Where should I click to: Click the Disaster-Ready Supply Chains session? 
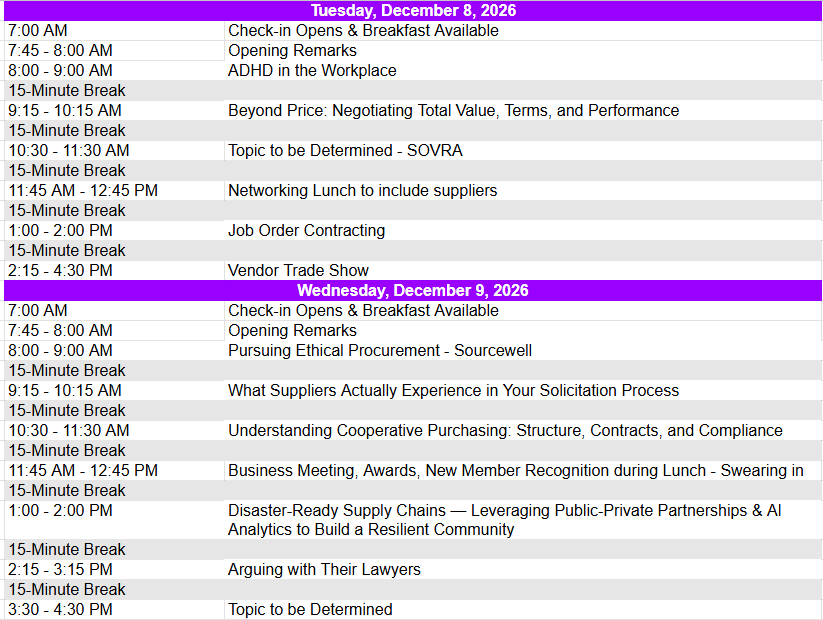click(523, 520)
